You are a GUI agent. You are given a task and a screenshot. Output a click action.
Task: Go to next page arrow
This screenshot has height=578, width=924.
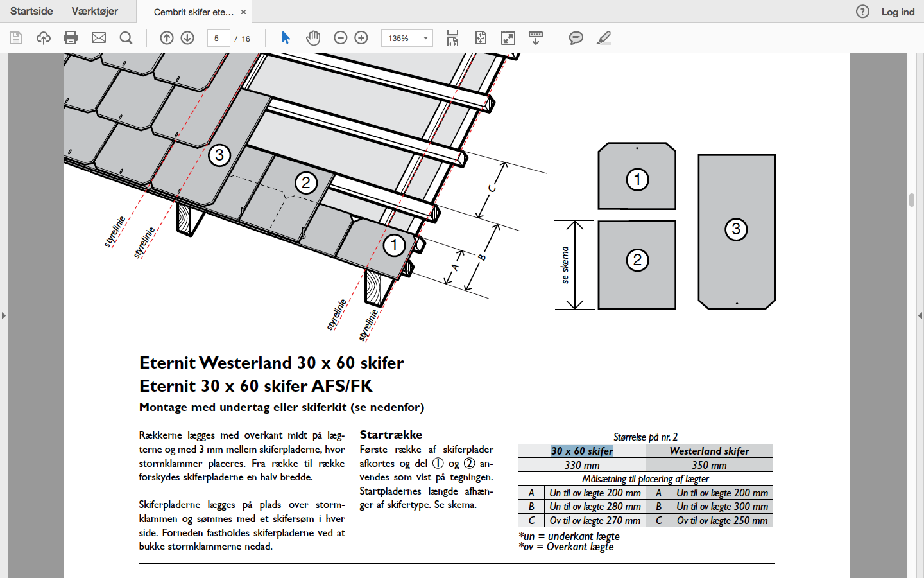187,38
